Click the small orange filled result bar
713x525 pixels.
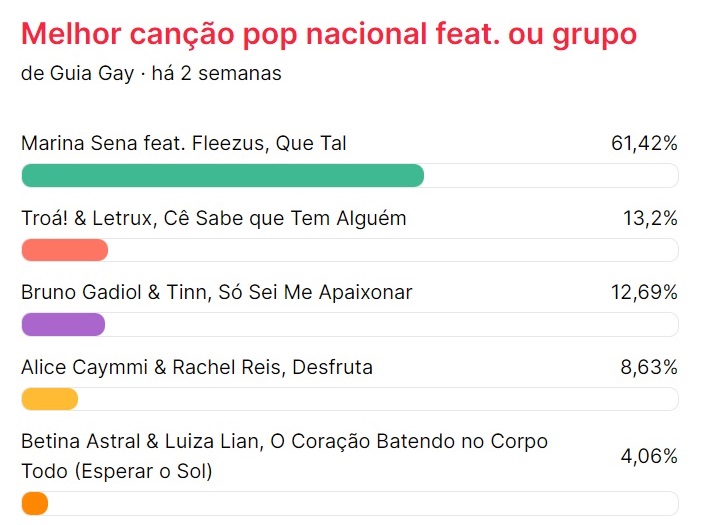click(x=34, y=503)
